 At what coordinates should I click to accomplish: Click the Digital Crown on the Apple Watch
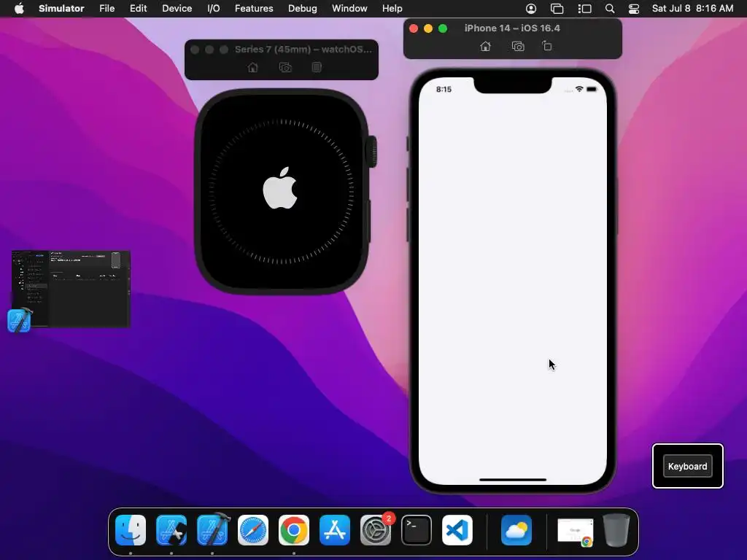click(371, 152)
